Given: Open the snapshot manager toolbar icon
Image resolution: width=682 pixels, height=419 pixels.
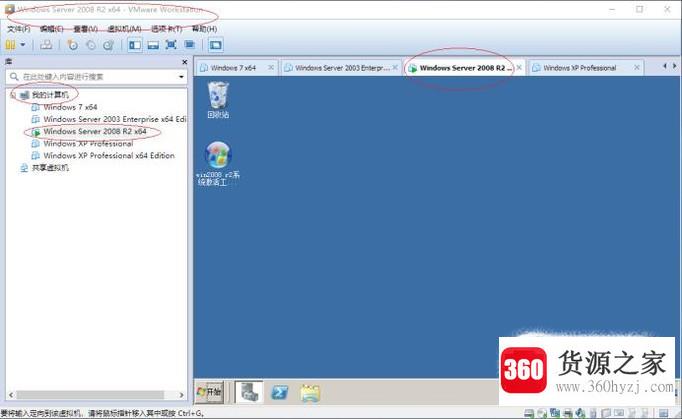Looking at the screenshot, I should tap(108, 45).
